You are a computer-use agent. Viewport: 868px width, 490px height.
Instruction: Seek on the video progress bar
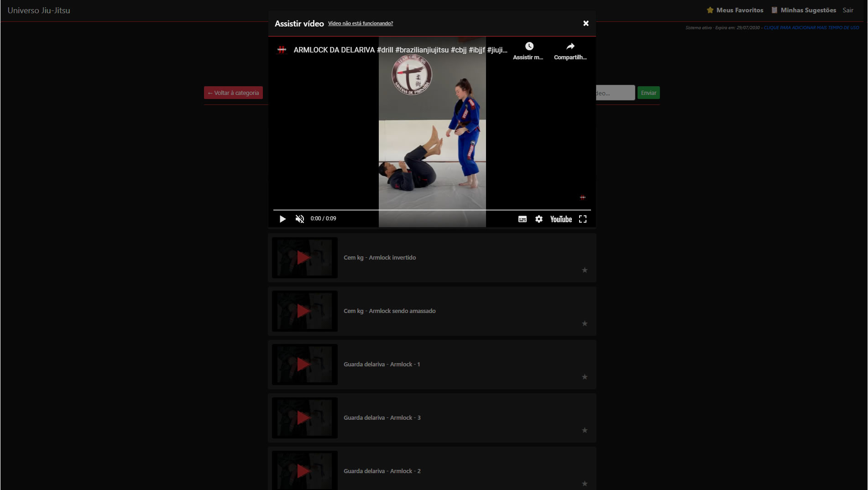(432, 210)
